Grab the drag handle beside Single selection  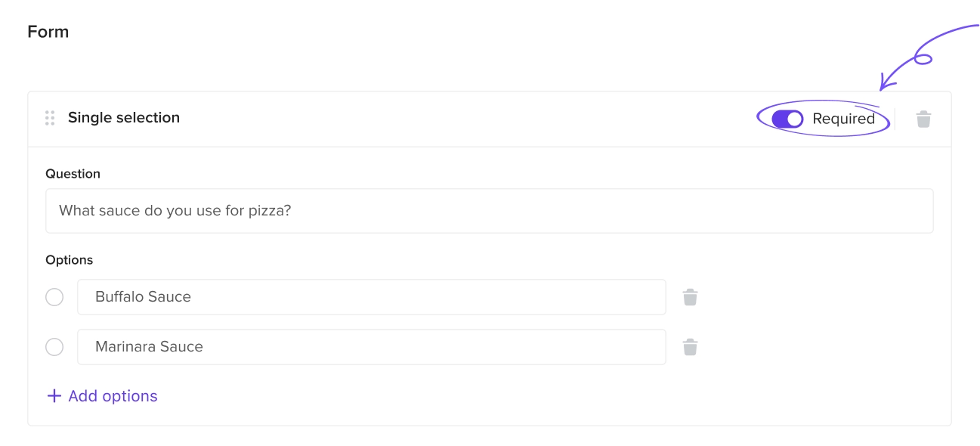50,118
